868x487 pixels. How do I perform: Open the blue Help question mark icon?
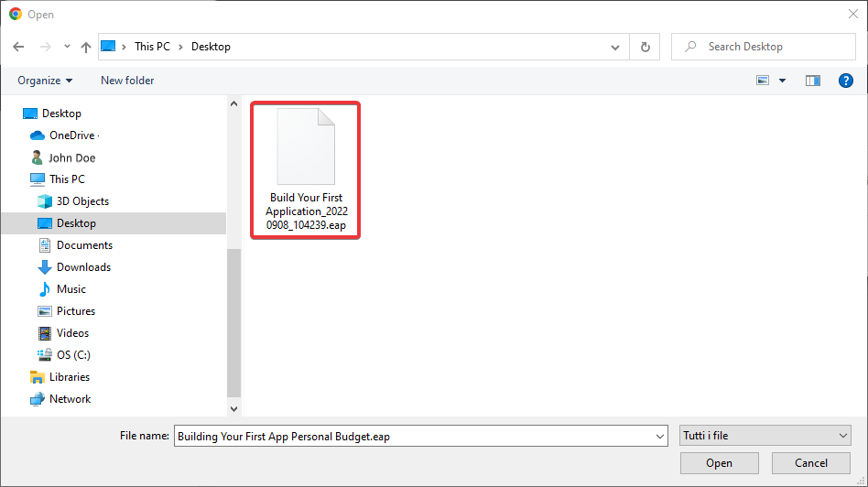coord(845,81)
